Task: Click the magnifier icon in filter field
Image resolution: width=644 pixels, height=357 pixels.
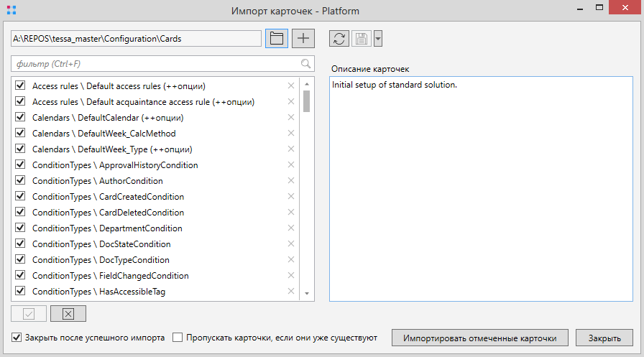Action: click(306, 64)
